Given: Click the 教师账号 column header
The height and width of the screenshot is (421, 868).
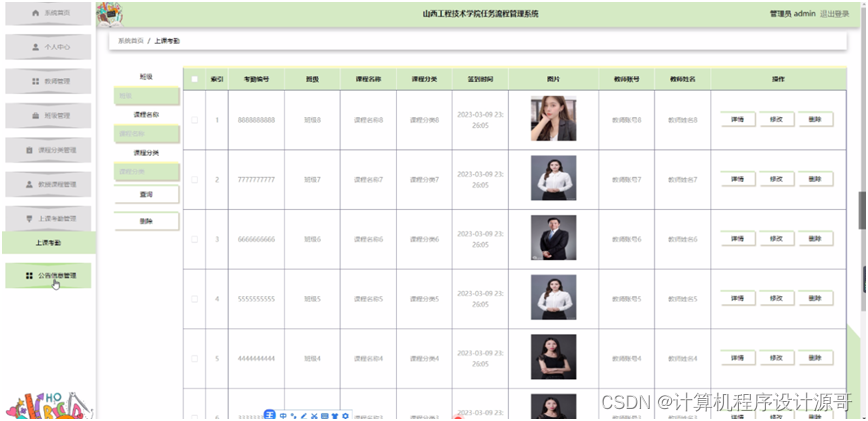Looking at the screenshot, I should (626, 79).
